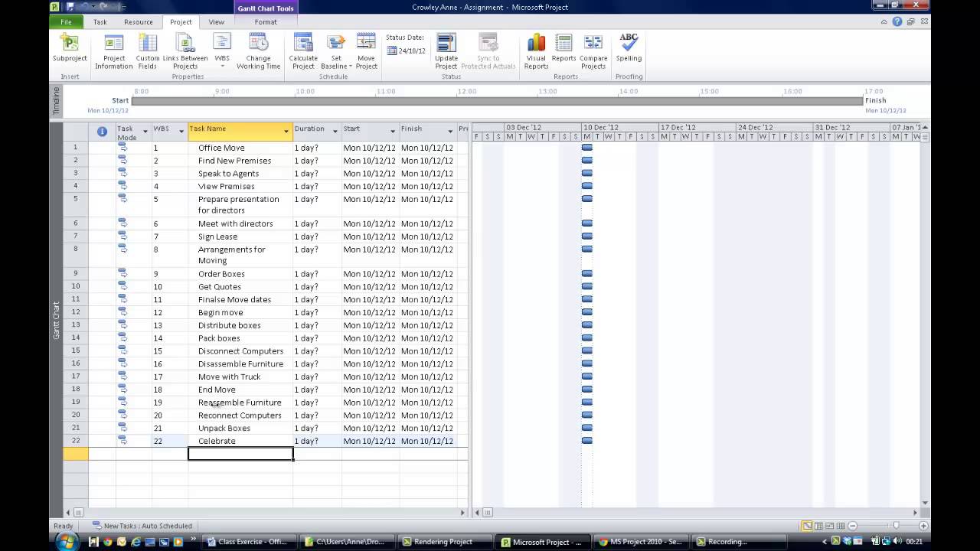Click Finish date cell of End Move
Image resolution: width=980 pixels, height=551 pixels.
click(427, 390)
